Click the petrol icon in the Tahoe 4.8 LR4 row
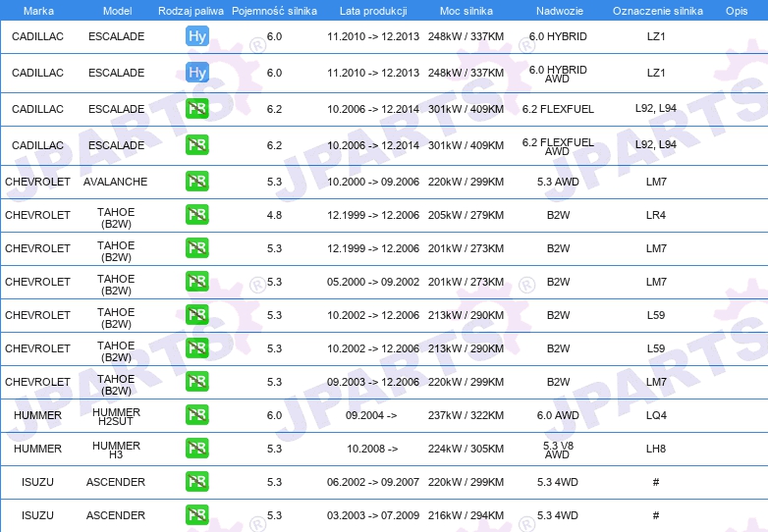768x532 pixels. point(197,215)
